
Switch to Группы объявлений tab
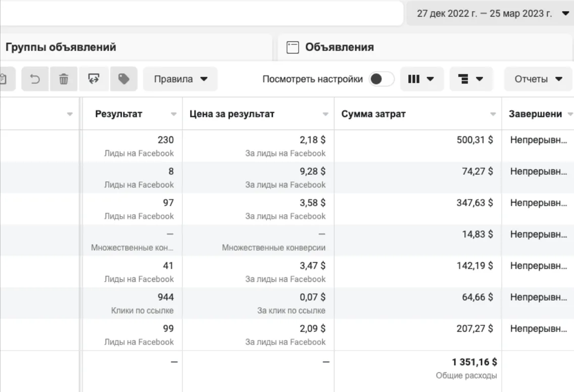pyautogui.click(x=135, y=47)
